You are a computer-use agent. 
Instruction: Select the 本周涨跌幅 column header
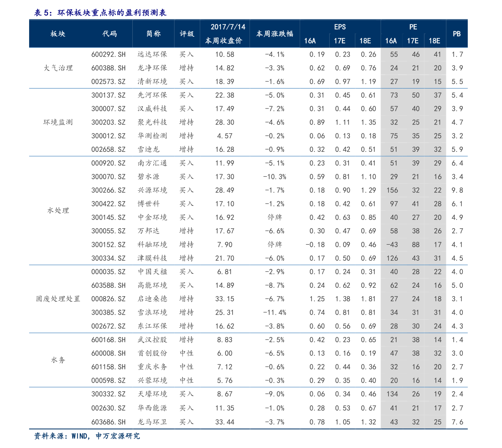click(x=274, y=34)
